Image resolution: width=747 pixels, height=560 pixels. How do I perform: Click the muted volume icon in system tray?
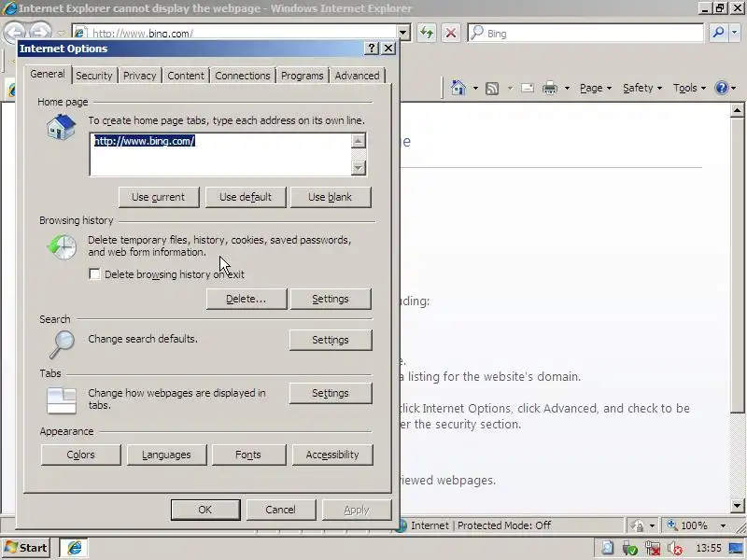(674, 549)
